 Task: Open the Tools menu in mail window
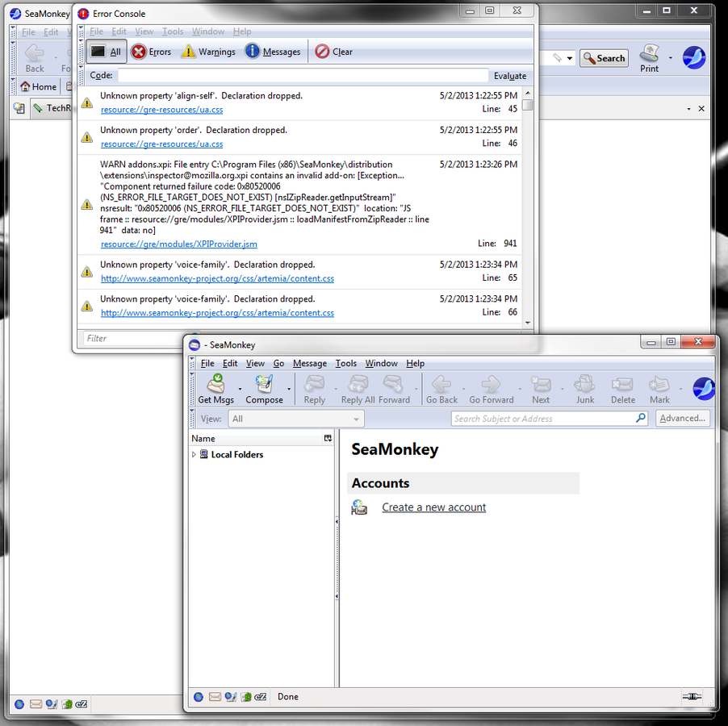point(346,363)
